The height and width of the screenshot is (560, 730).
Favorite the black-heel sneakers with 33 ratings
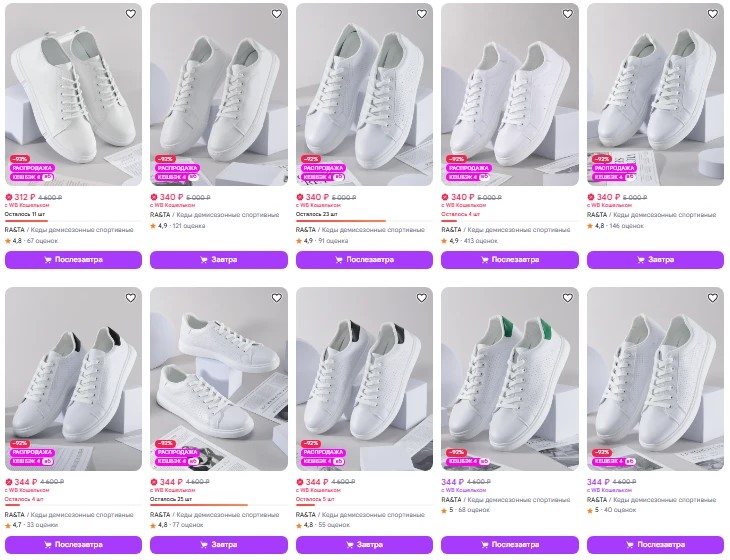[131, 298]
